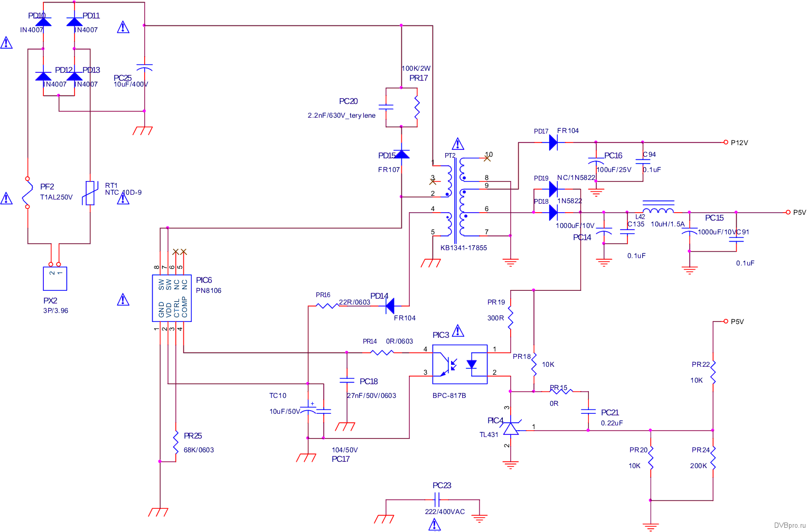Click the P5V terminal above PR22

726,321
